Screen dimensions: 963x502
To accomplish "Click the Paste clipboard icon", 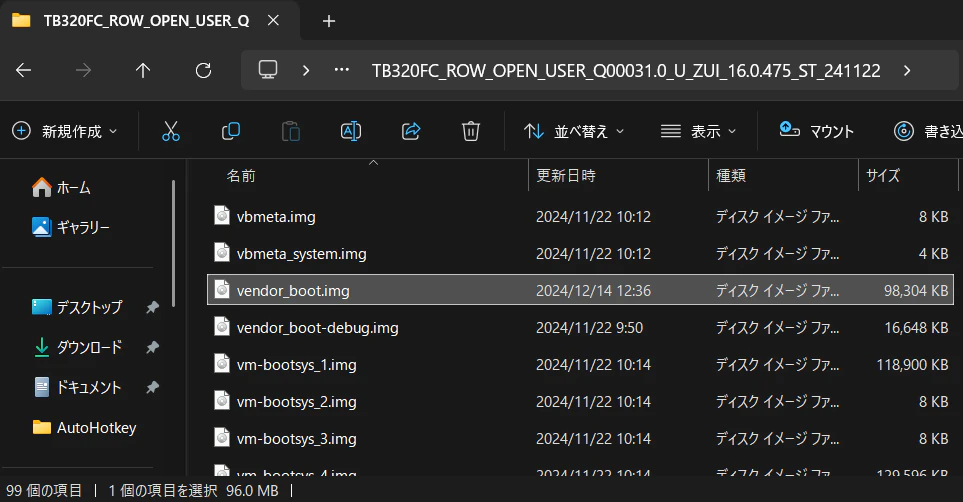I will pos(290,131).
